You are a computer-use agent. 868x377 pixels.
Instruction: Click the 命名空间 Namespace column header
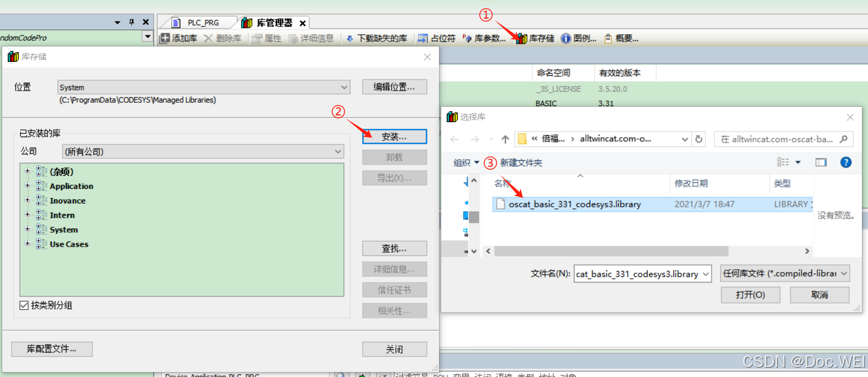[x=553, y=72]
